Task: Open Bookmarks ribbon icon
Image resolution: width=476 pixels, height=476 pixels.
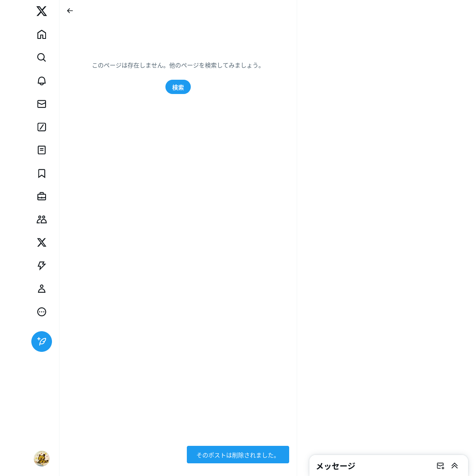Action: pos(42,173)
